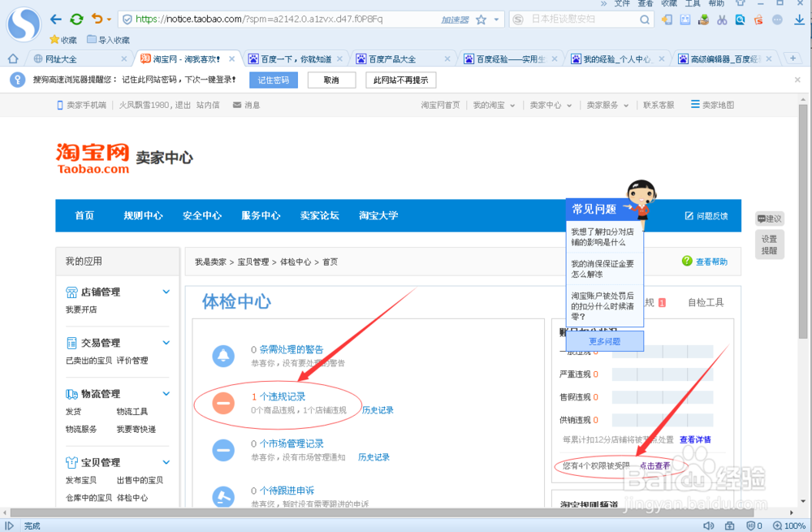Click the 点击查看 link for restricted permissions
The width and height of the screenshot is (812, 532).
tap(654, 465)
